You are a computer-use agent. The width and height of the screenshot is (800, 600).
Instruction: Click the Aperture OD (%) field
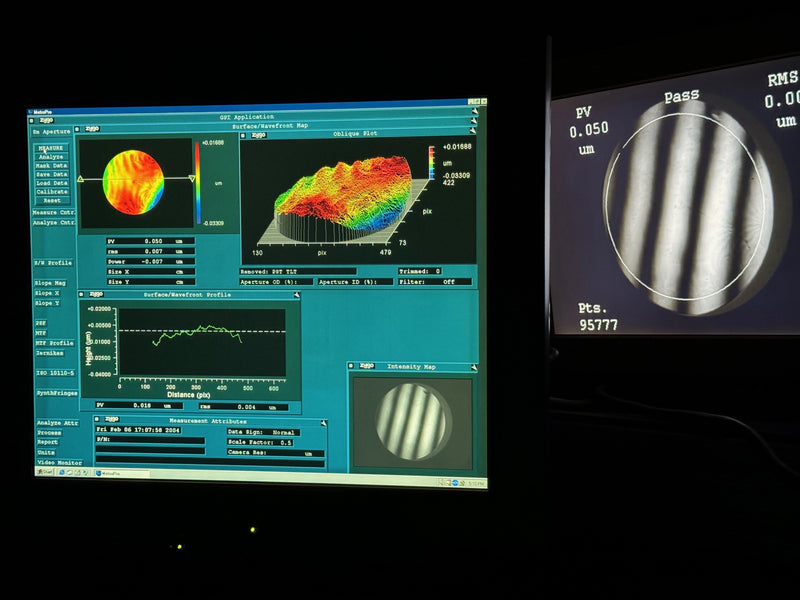[x=276, y=282]
